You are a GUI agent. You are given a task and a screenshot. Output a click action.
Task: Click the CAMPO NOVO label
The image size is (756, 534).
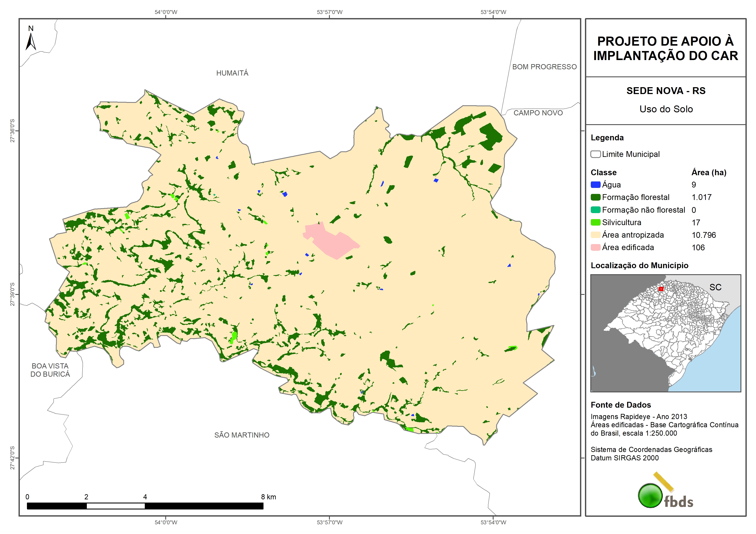click(538, 113)
